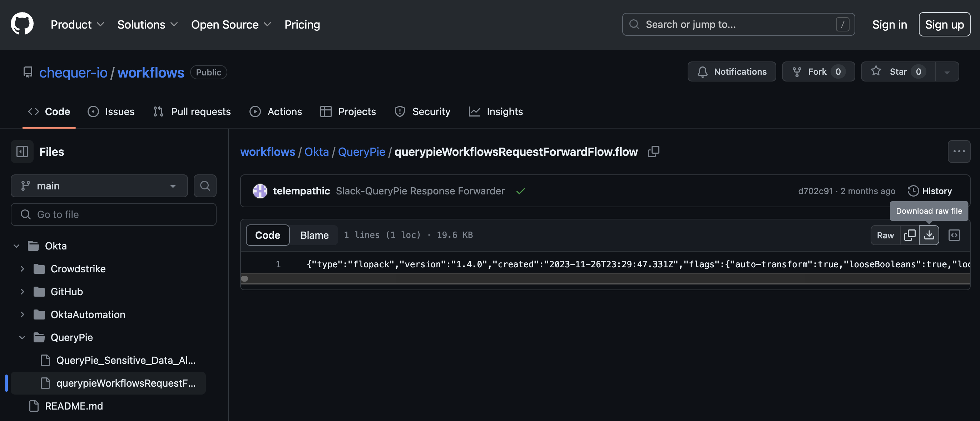Expand the Crowdstrike folder
980x421 pixels.
(22, 268)
